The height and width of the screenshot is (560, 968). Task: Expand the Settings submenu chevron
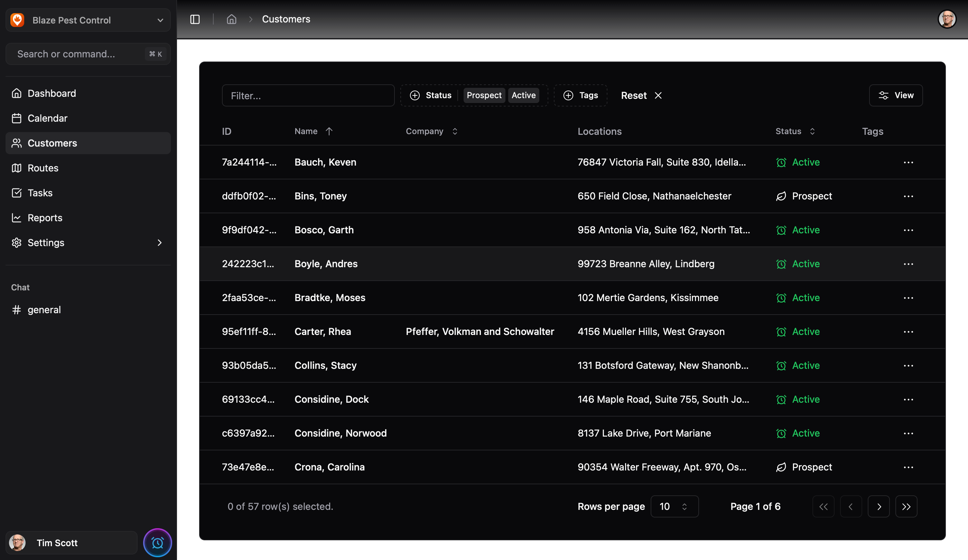(x=159, y=243)
